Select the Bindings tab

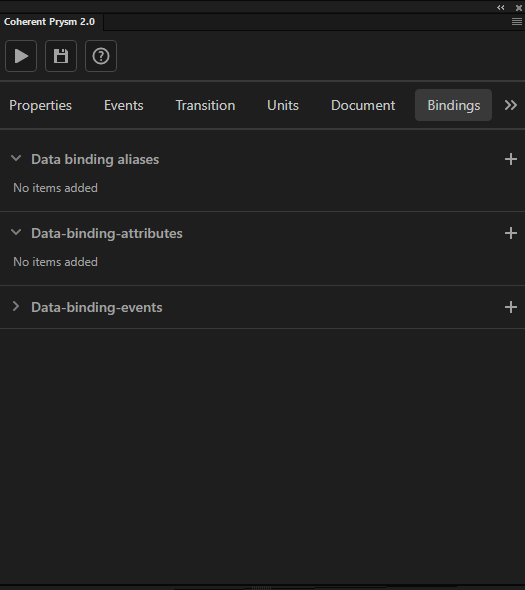(x=453, y=105)
